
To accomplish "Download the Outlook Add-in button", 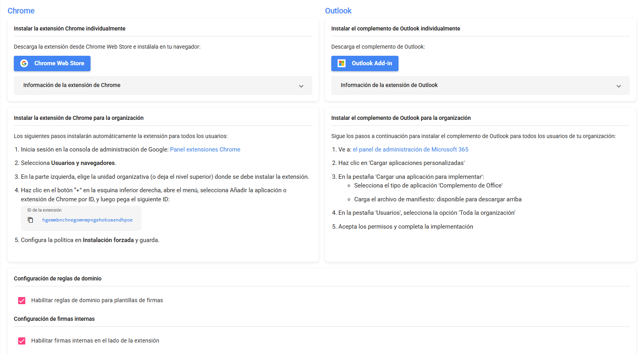I will [x=365, y=63].
